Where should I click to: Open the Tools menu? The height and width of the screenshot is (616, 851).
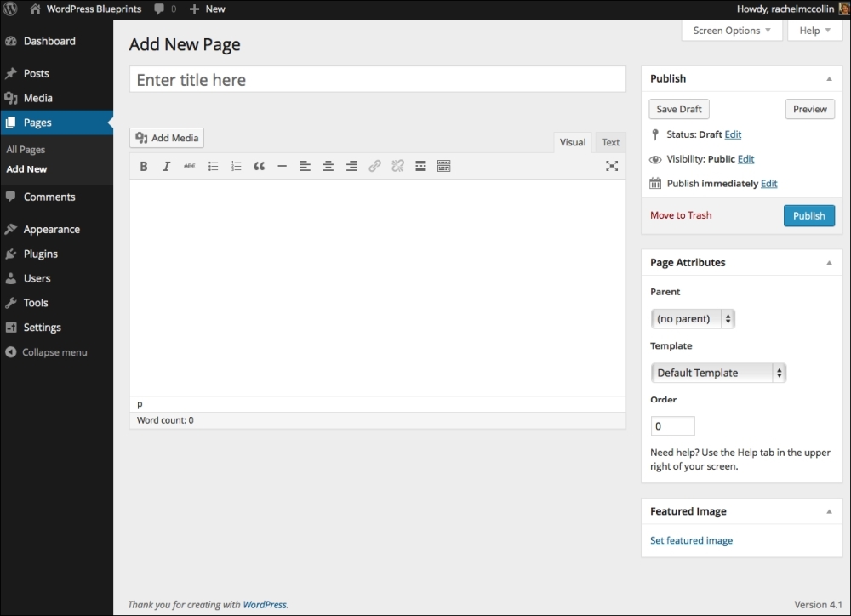[x=56, y=303]
